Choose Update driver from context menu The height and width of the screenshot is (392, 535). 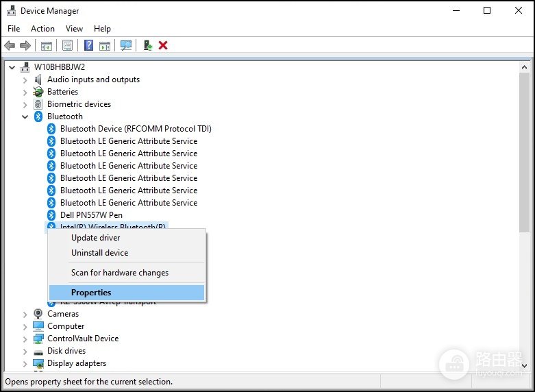pyautogui.click(x=127, y=238)
